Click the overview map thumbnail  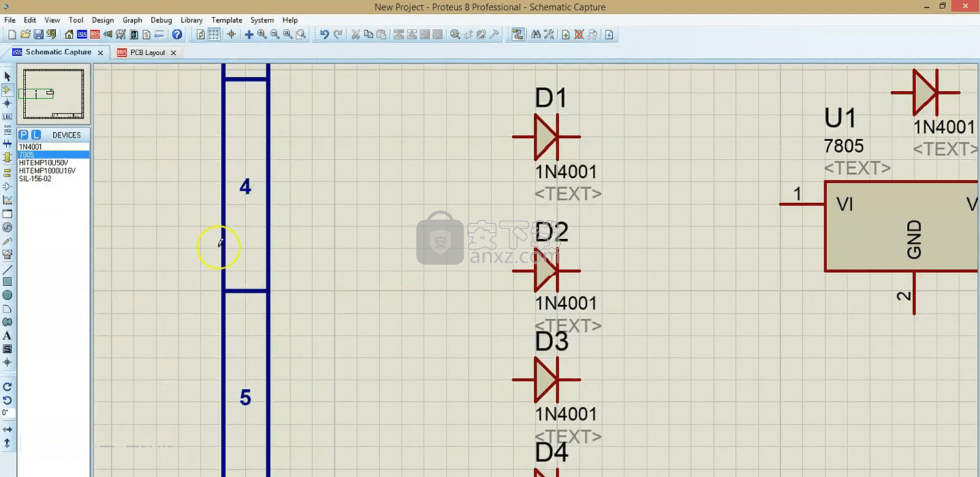53,94
